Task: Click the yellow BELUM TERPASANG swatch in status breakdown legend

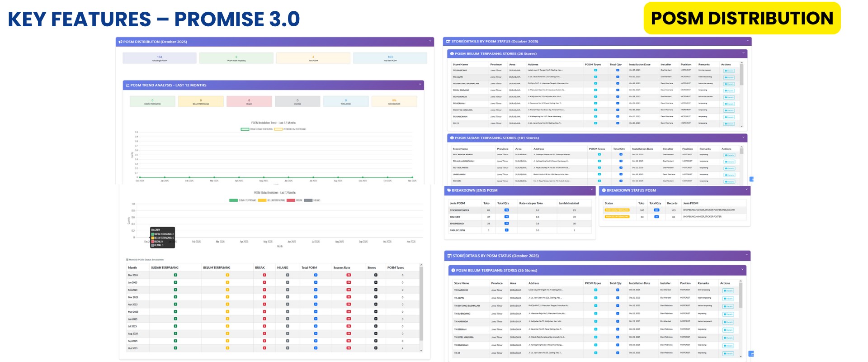Action: pos(262,200)
